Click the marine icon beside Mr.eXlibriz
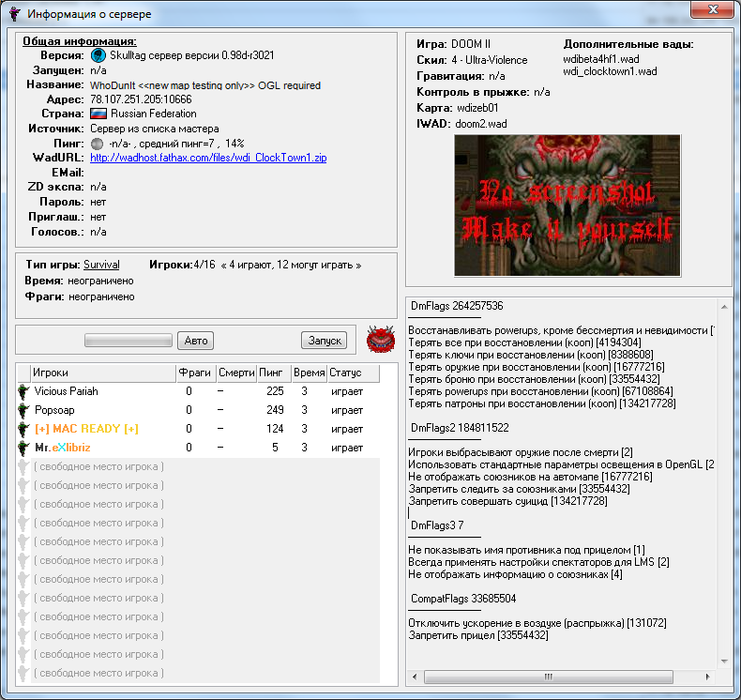Screen dimensions: 741x700 (23, 448)
